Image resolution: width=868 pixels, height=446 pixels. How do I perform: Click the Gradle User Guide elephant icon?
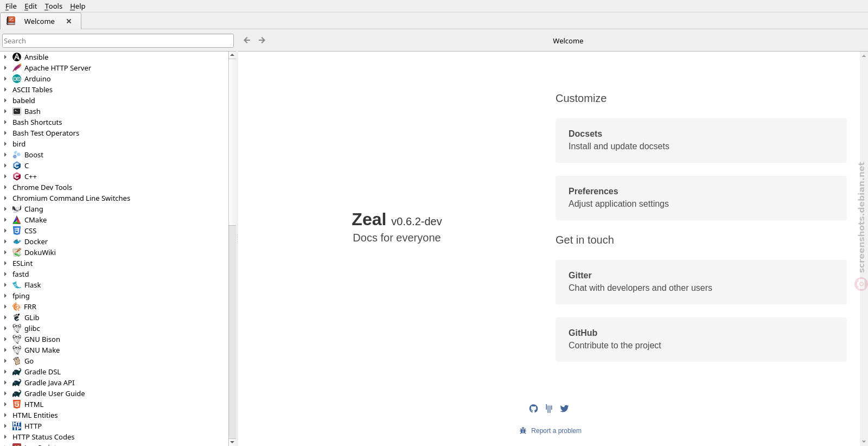pyautogui.click(x=17, y=393)
